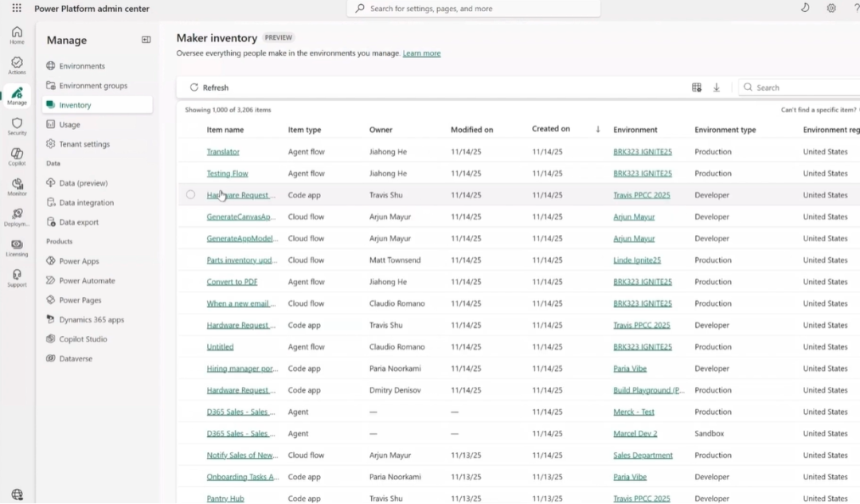Click the 'Sandbox' environment type cell
The height and width of the screenshot is (504, 860).
coord(709,433)
